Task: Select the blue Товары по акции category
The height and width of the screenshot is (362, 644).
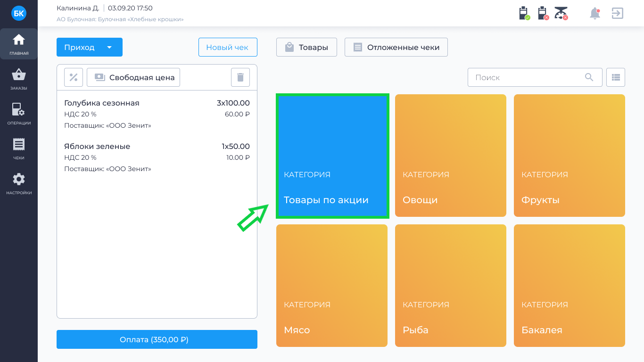Action: pyautogui.click(x=332, y=156)
